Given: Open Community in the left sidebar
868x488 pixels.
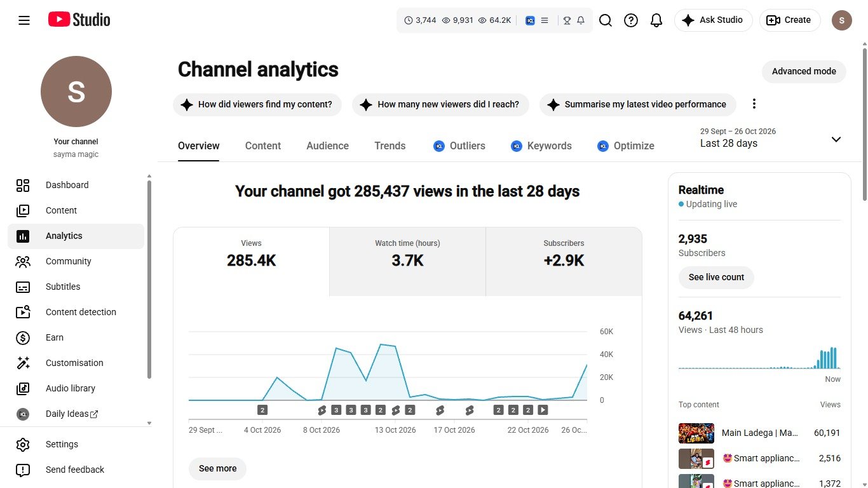Looking at the screenshot, I should [76, 261].
